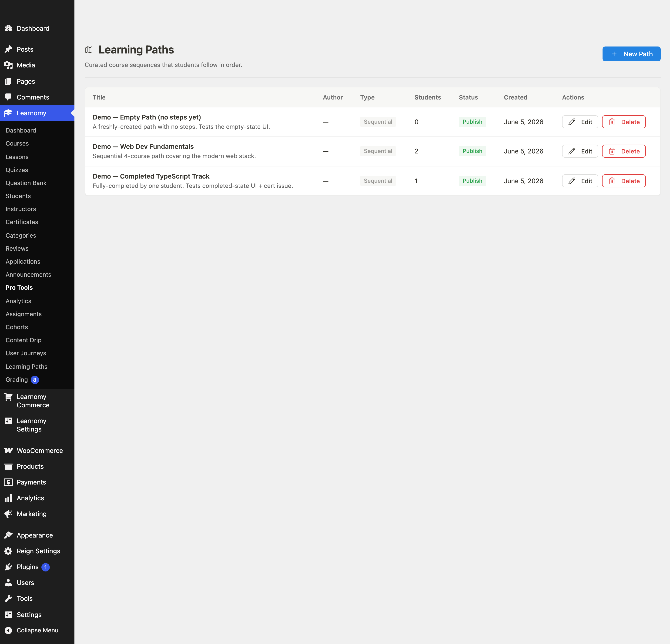Click the Plugins update count badge
The image size is (670, 644).
tap(45, 567)
